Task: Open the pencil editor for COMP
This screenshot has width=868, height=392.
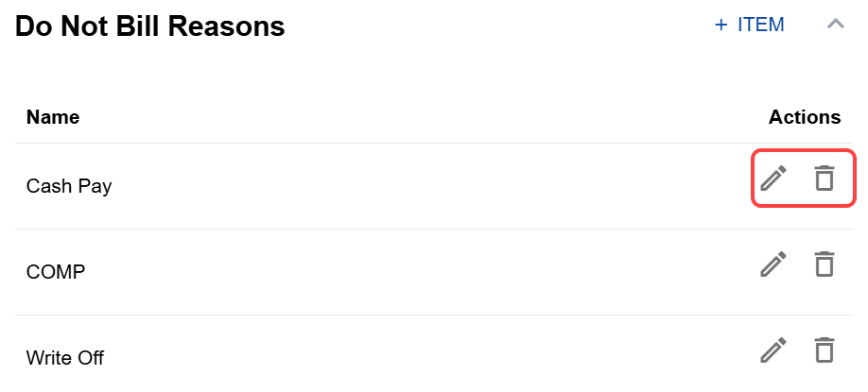Action: (x=773, y=264)
